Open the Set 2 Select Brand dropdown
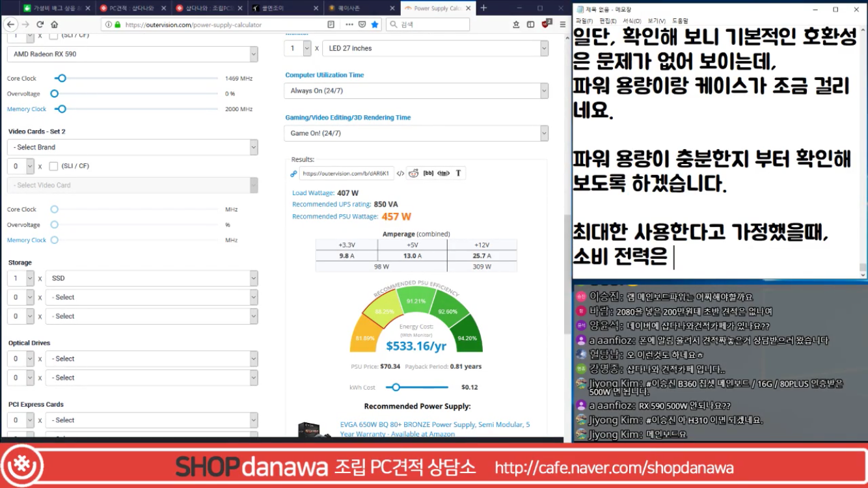Image resolution: width=868 pixels, height=488 pixels. 133,147
